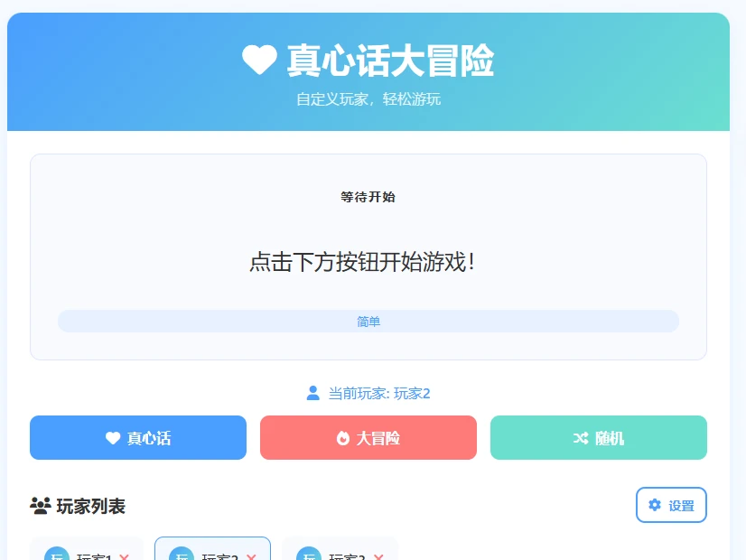The height and width of the screenshot is (560, 746).
Task: Click the avatar of 玩家3
Action: coord(309,555)
